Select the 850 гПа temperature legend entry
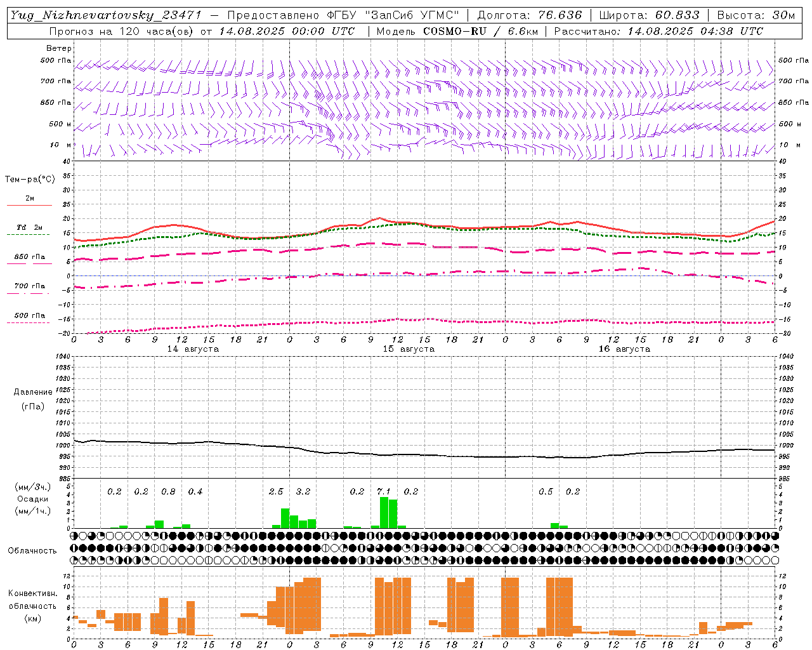 [29, 258]
